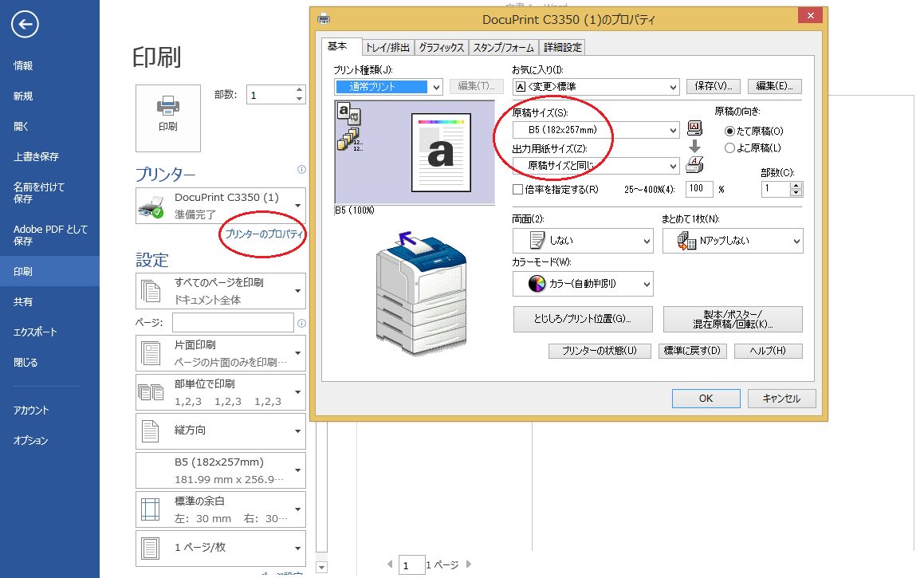Click the back arrow circle icon
This screenshot has height=578, width=924.
[25, 24]
